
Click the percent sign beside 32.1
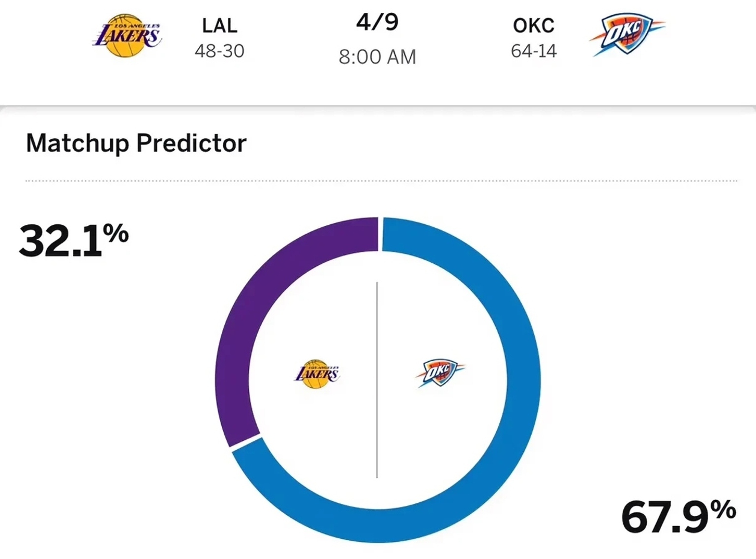pyautogui.click(x=116, y=233)
